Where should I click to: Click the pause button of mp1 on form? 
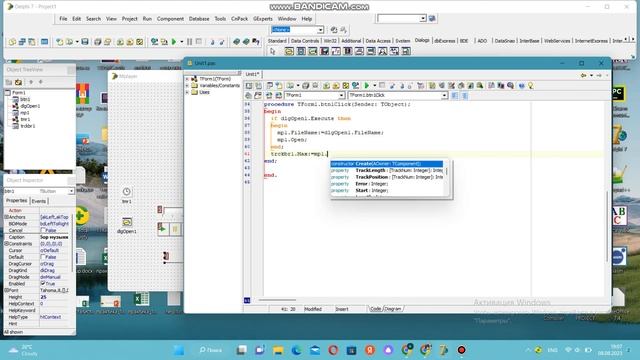[x=176, y=229]
